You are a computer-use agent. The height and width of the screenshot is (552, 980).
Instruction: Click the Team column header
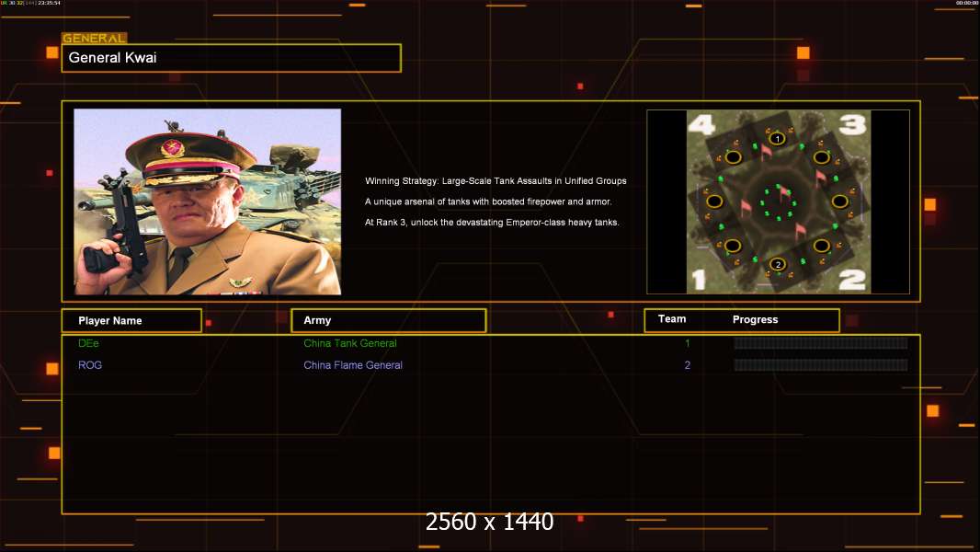[672, 319]
